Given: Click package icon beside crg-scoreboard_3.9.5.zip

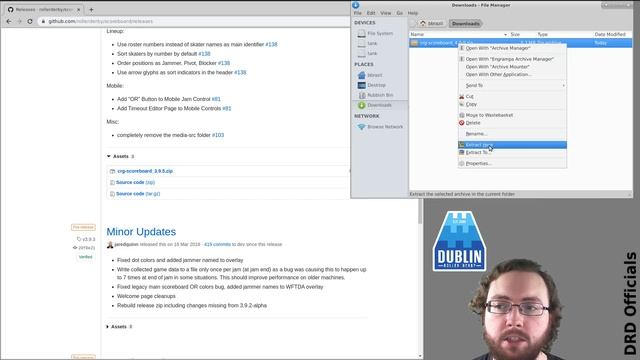Looking at the screenshot, I should [112, 171].
